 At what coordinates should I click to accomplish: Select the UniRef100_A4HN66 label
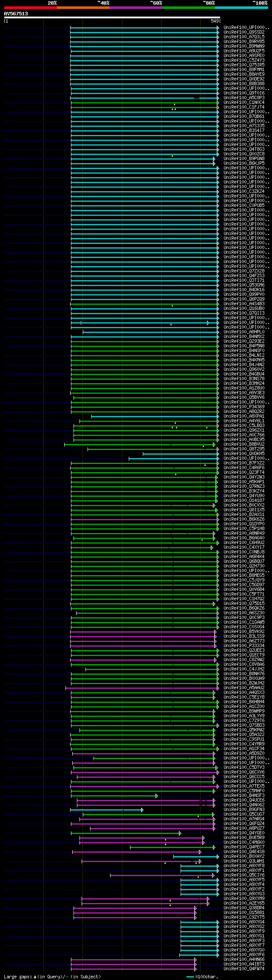click(x=244, y=959)
